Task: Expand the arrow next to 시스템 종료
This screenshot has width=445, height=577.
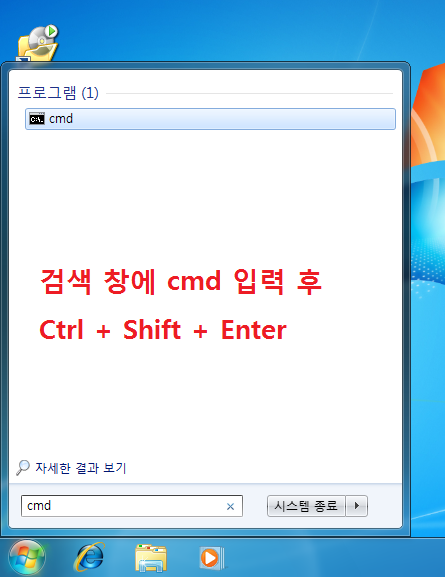Action: coord(356,506)
